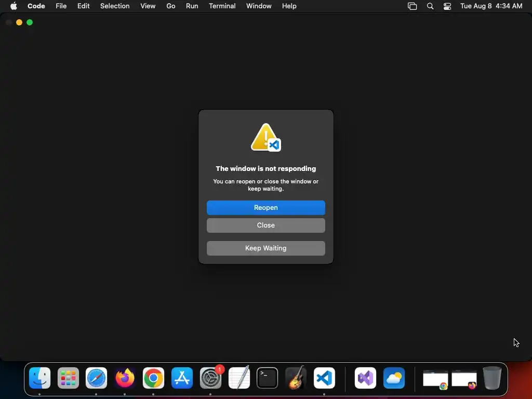Click the Stage Manager icon in menu bar
This screenshot has height=399, width=532.
(412, 6)
